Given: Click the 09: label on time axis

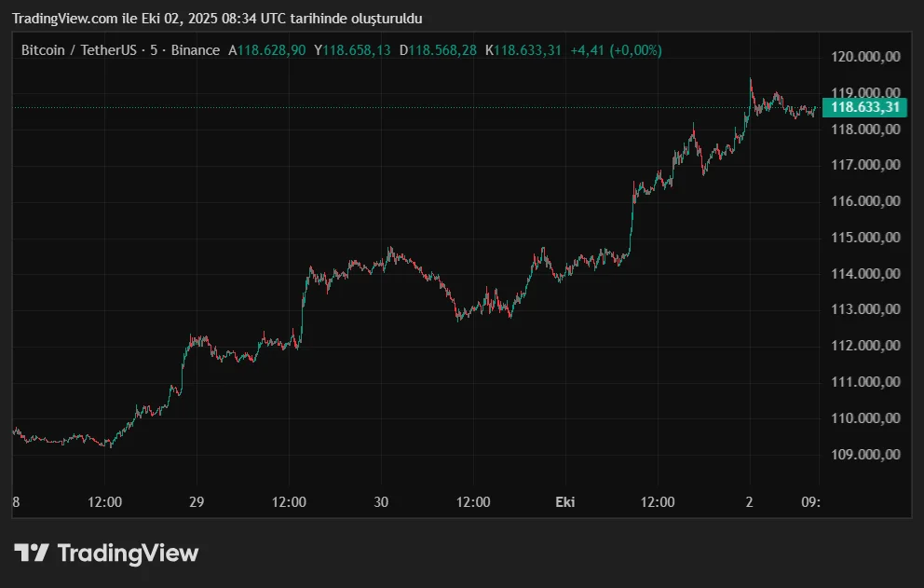Looking at the screenshot, I should [x=811, y=501].
